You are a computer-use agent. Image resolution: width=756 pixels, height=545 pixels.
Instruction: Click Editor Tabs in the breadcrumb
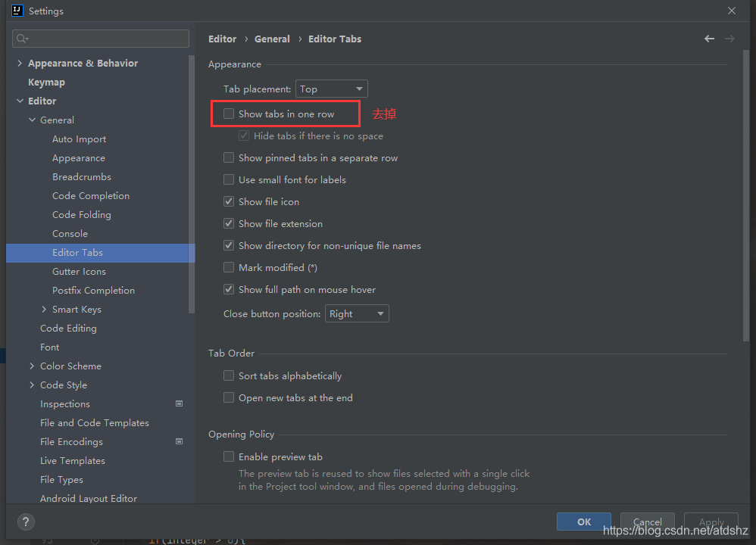point(335,39)
